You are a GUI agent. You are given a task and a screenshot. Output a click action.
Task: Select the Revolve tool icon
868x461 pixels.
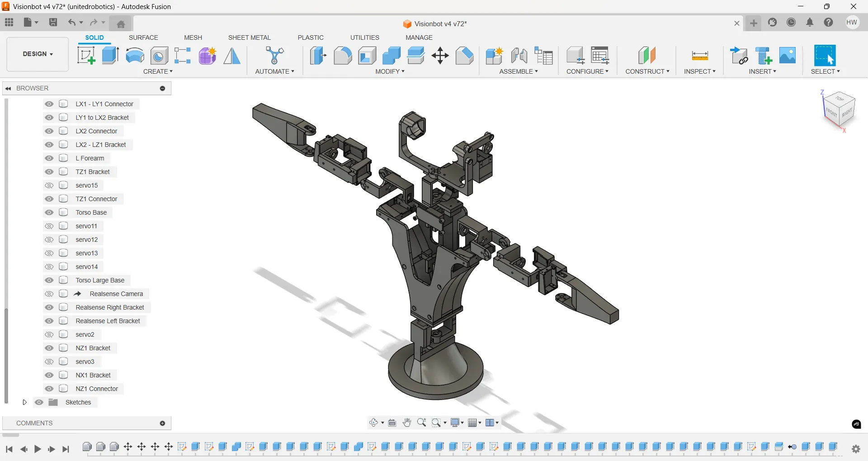[135, 56]
